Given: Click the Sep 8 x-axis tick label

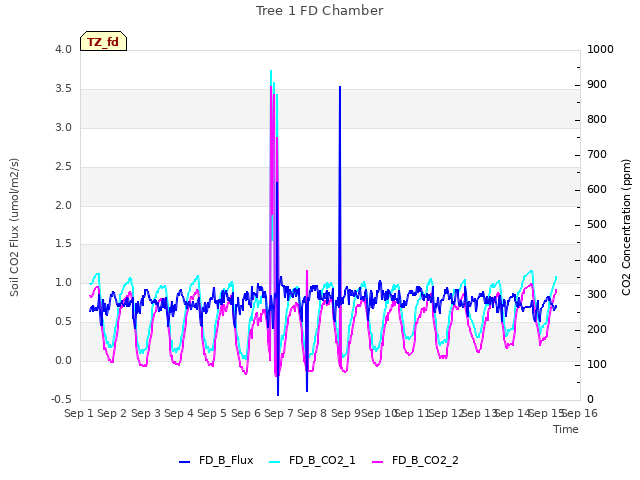Looking at the screenshot, I should click(x=312, y=413).
